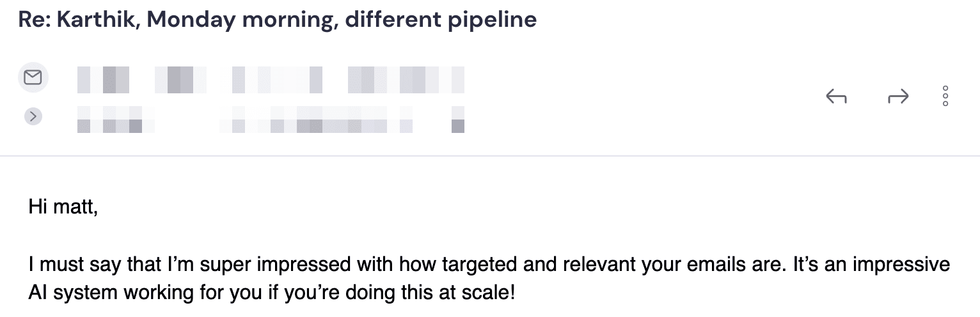Open the three-dot more options menu
This screenshot has height=317, width=980.
pyautogui.click(x=945, y=96)
